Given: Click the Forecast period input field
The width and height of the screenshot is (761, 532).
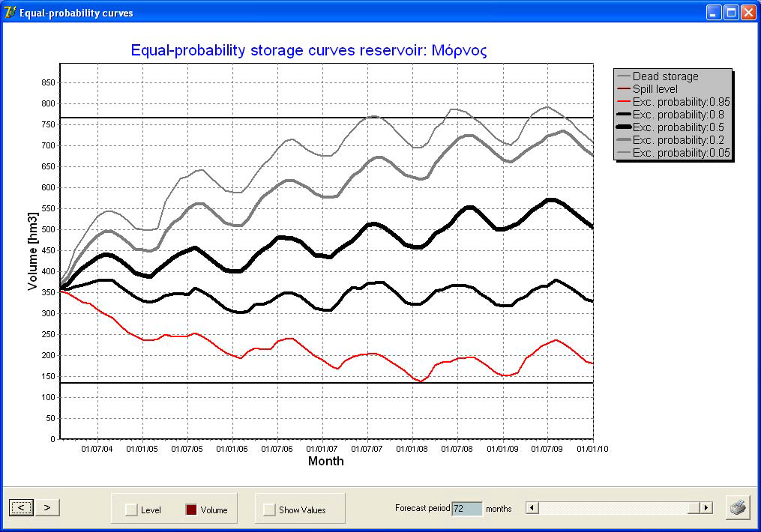Looking at the screenshot, I should click(467, 509).
